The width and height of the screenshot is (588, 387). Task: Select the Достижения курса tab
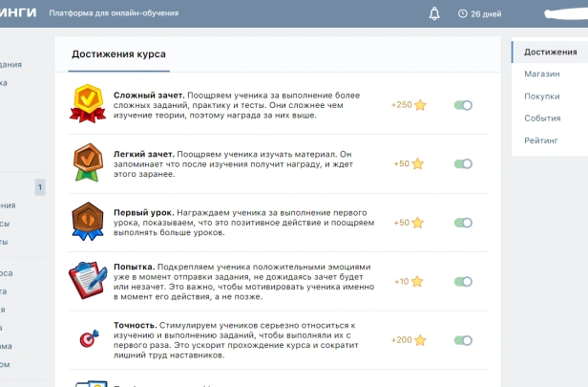click(x=118, y=54)
